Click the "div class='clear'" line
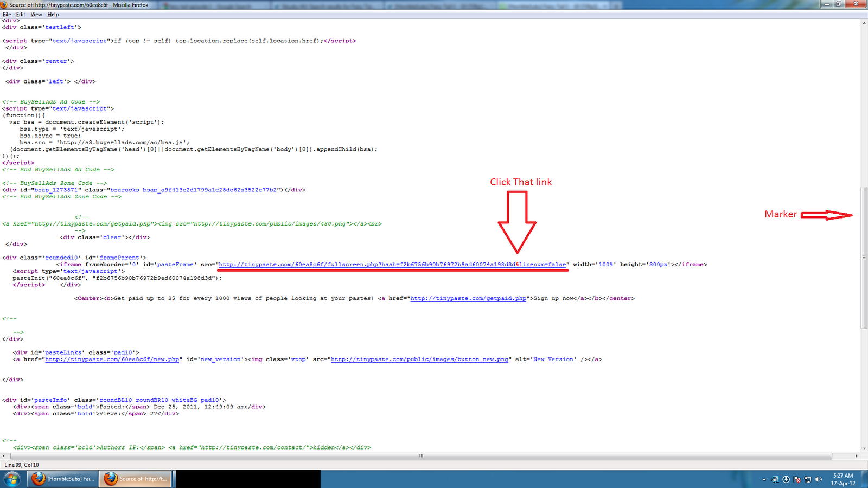Viewport: 868px width, 488px height. pos(105,237)
